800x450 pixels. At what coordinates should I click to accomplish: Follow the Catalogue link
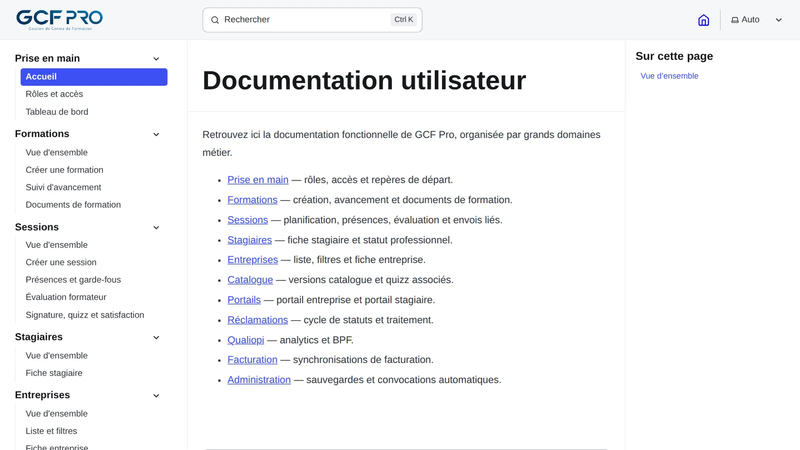tap(250, 280)
